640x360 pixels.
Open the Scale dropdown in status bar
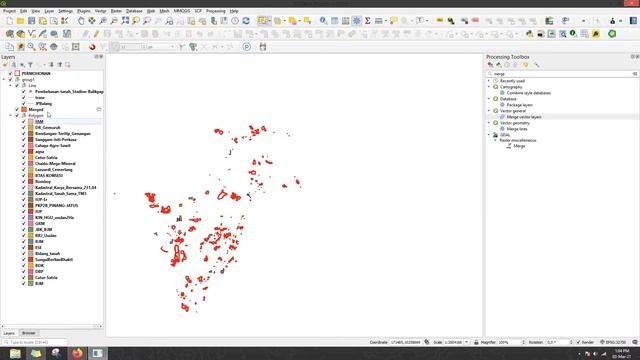[467, 342]
